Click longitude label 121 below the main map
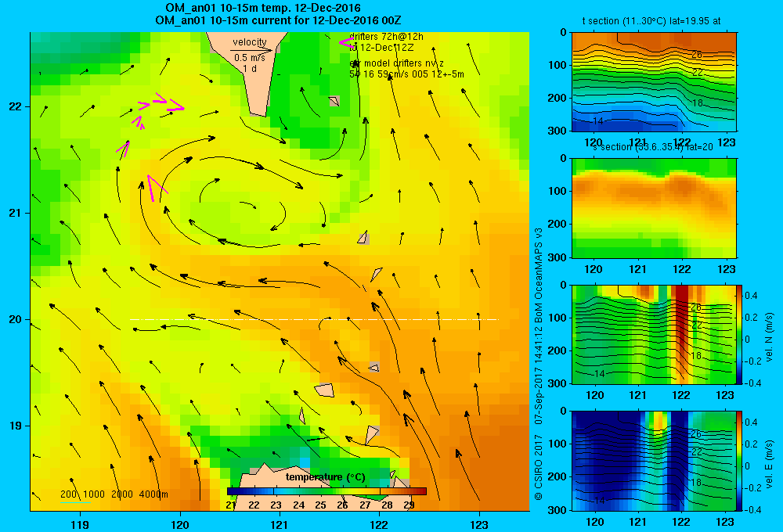Image resolution: width=783 pixels, height=532 pixels. tap(280, 524)
